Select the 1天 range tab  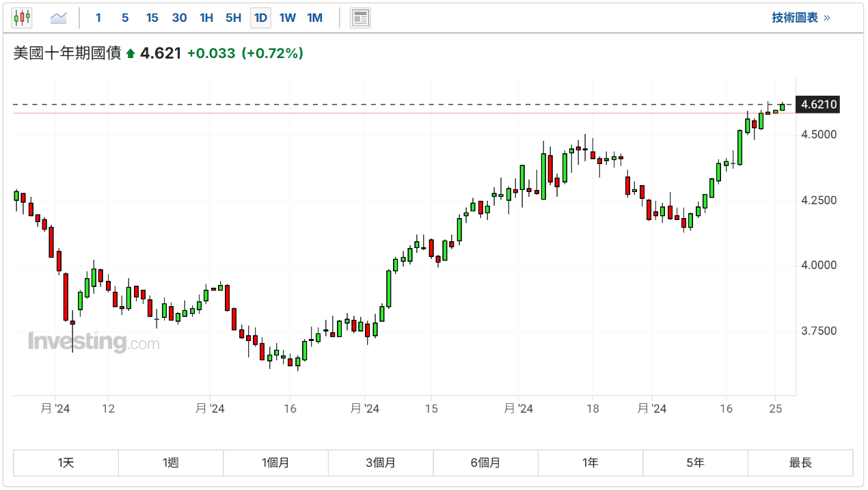coord(66,463)
